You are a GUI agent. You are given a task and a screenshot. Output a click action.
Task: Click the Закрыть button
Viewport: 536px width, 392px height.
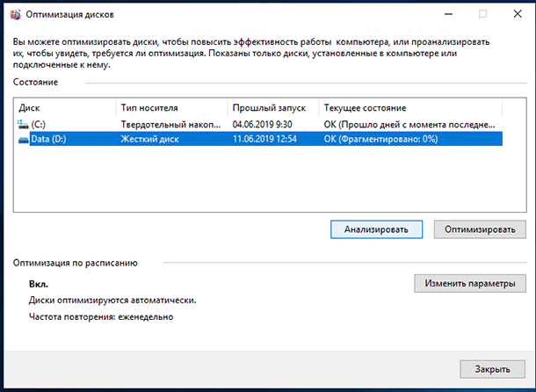(492, 369)
